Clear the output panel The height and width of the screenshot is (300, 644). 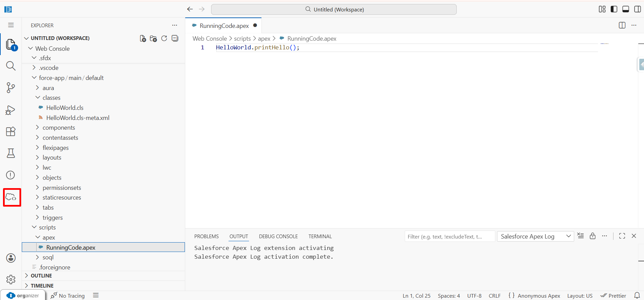(x=581, y=236)
